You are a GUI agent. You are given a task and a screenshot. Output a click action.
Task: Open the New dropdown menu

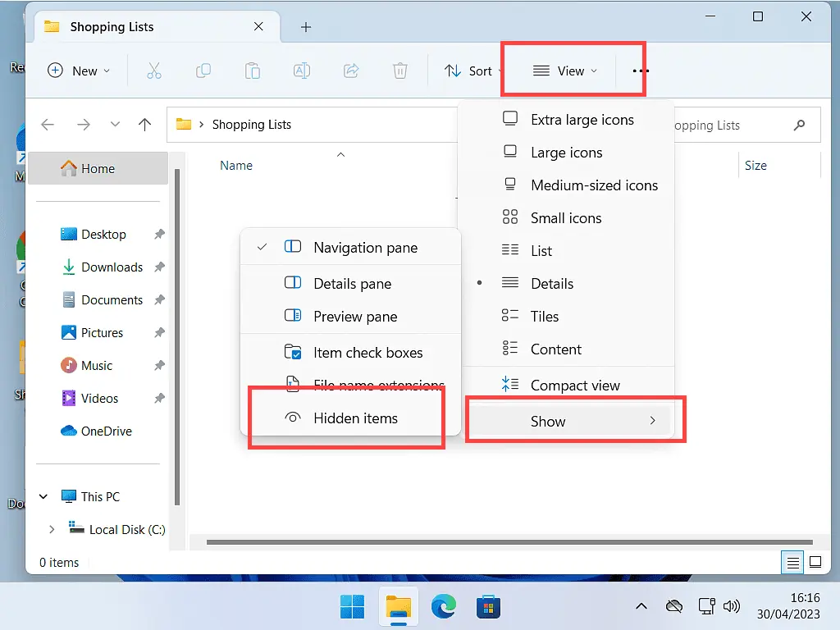79,71
